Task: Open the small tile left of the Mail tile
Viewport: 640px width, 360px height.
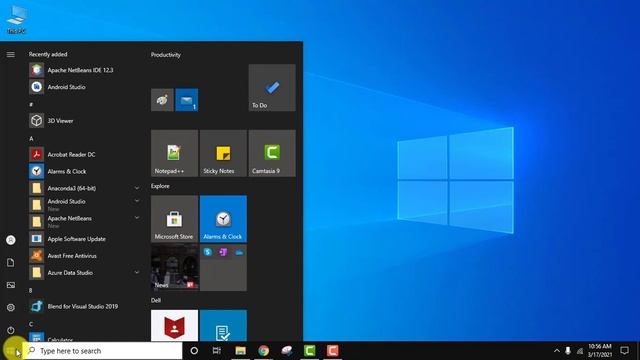Action: click(x=162, y=100)
